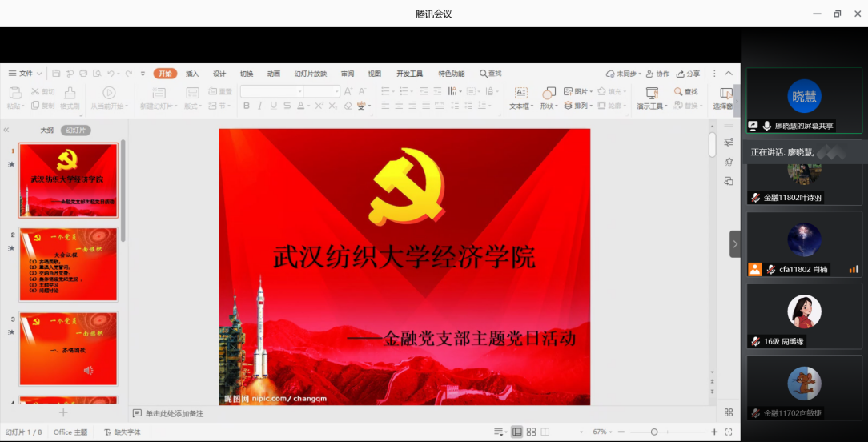
Task: Switch to slide sorter view in status bar
Action: [532, 432]
